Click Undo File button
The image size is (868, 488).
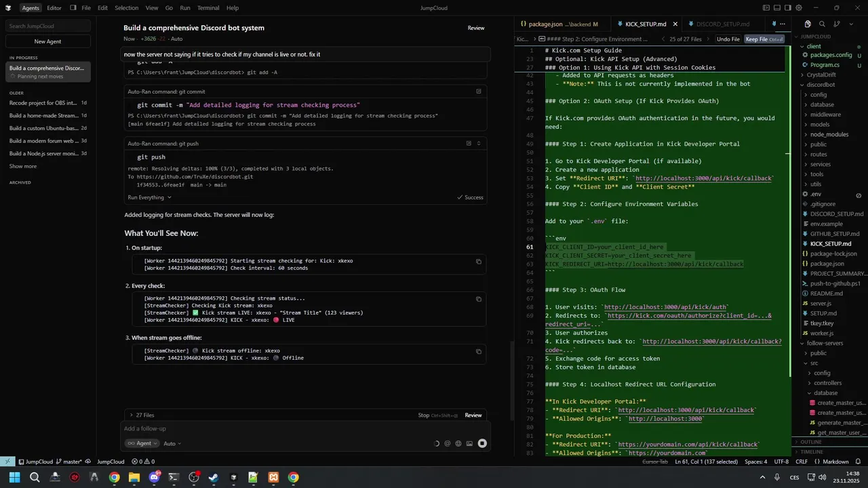(x=728, y=39)
